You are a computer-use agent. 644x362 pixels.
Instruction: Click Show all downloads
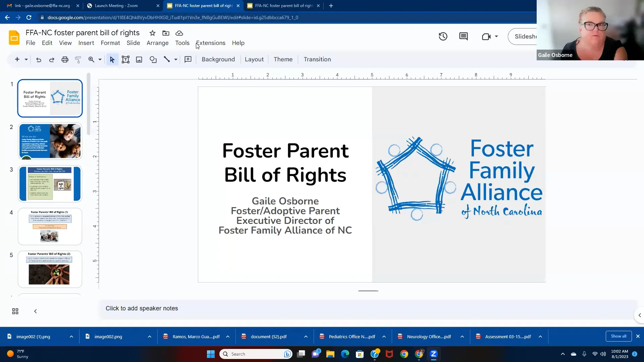tap(619, 336)
